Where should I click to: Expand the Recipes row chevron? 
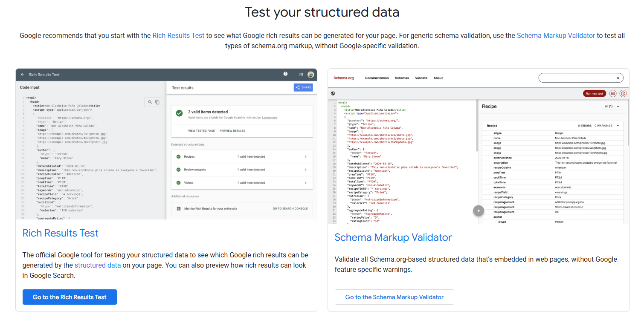(305, 157)
